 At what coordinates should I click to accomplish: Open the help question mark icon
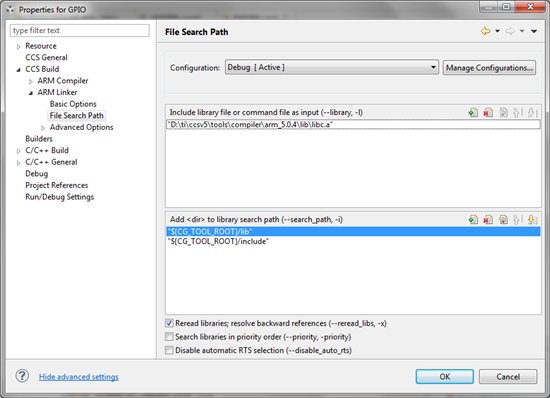tap(22, 376)
